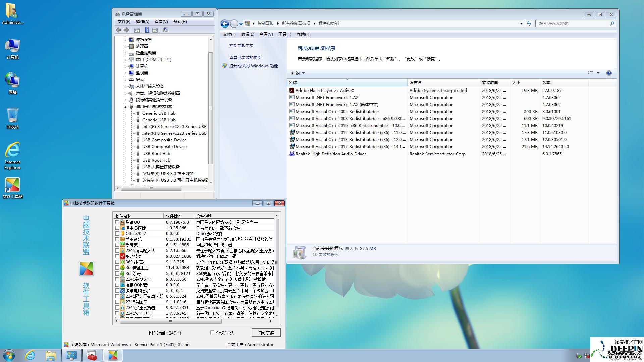Select the Realtek High Definition Audio Driver icon

(292, 154)
